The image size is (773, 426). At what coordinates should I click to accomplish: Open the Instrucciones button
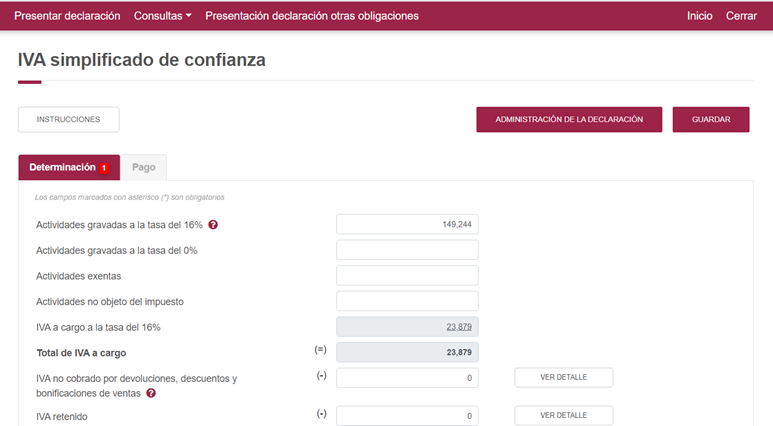coord(68,119)
